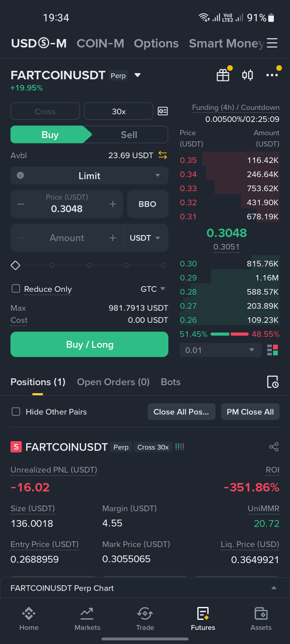
Task: Increase price with the plus icon
Action: tap(113, 204)
